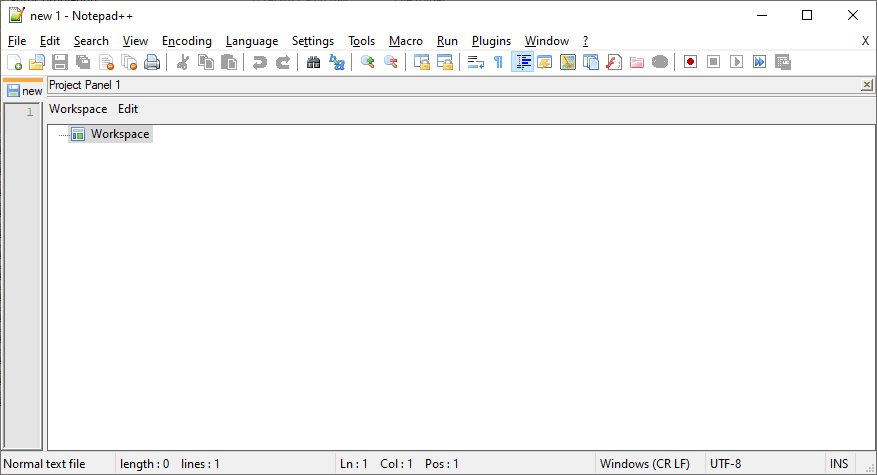The height and width of the screenshot is (475, 877).
Task: Open the Plugins menu
Action: pyautogui.click(x=491, y=41)
